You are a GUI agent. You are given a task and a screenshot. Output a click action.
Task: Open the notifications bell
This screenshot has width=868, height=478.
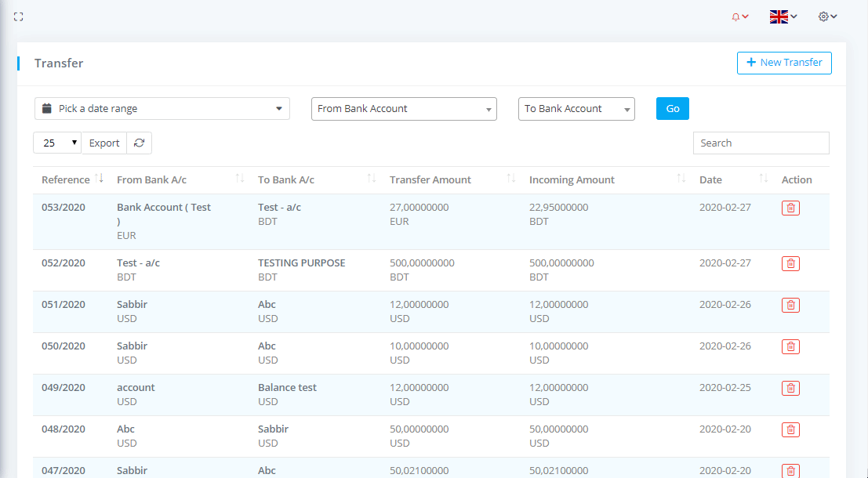point(739,16)
